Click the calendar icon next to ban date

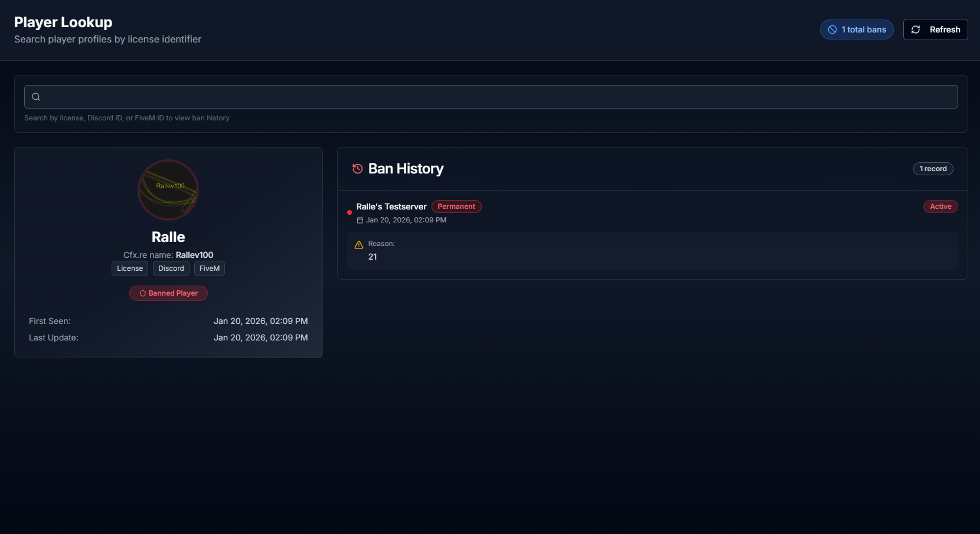coord(360,220)
